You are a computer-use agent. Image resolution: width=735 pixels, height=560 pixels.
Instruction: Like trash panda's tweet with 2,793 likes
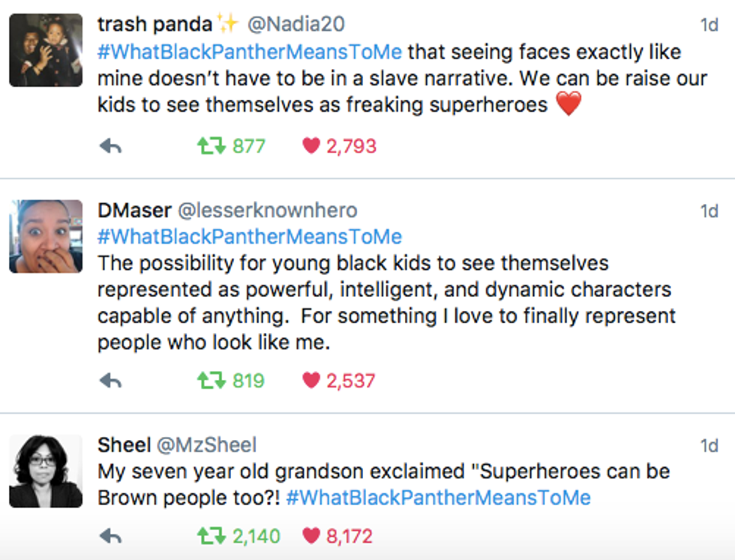tap(311, 146)
